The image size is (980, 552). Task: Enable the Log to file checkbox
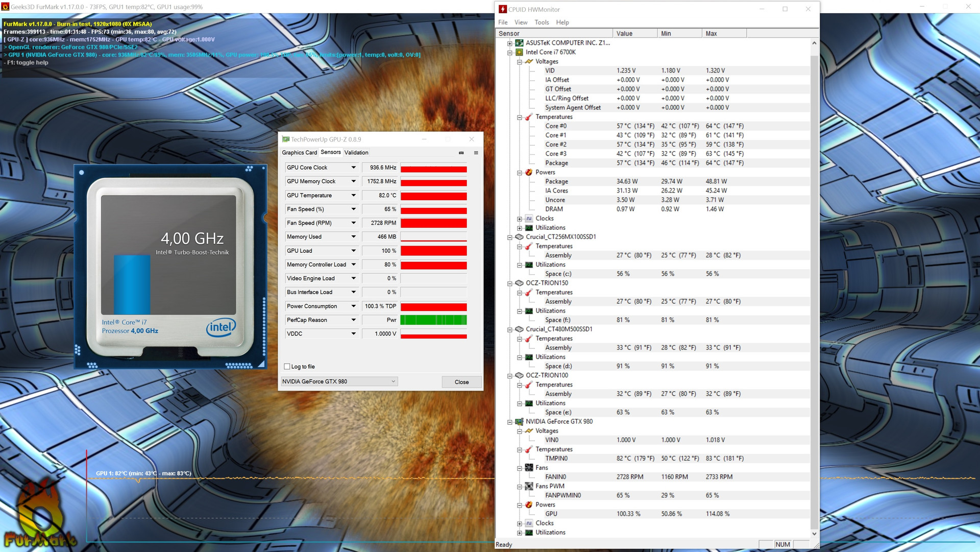point(287,367)
